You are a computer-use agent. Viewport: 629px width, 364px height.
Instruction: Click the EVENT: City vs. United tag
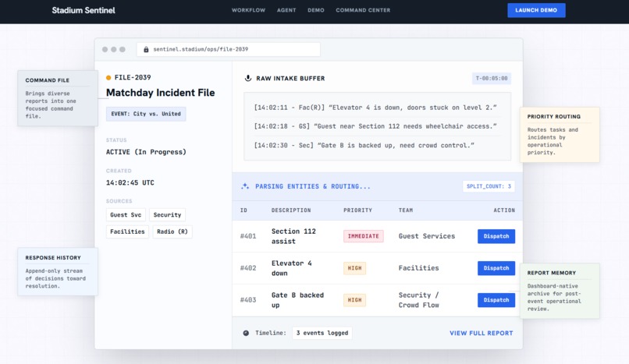(x=146, y=114)
